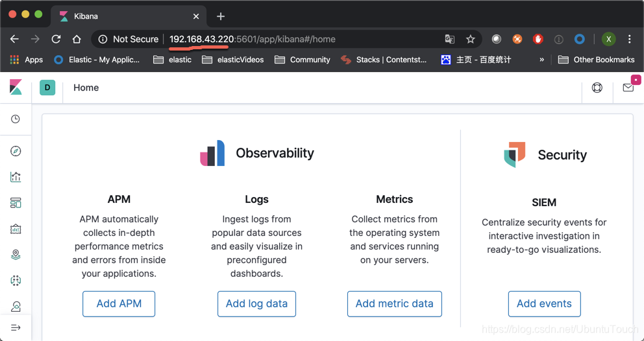Viewport: 644px width, 341px height.
Task: Open the D default space selector
Action: [x=47, y=88]
